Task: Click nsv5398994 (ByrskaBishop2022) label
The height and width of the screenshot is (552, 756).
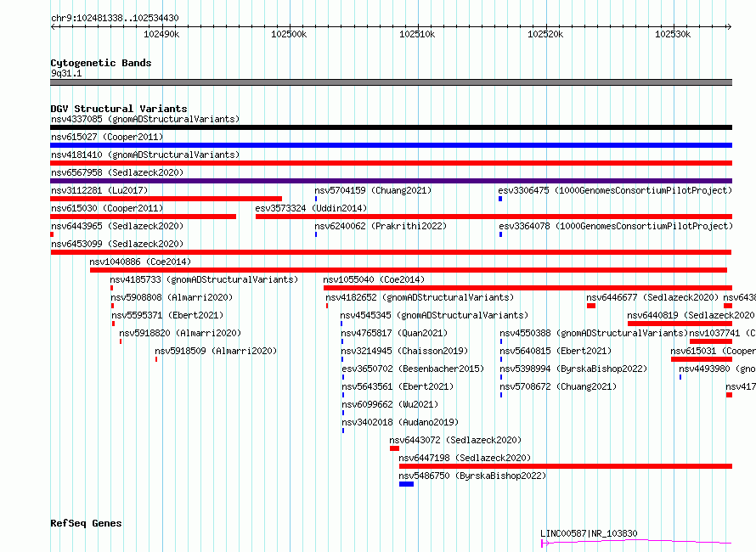Action: pyautogui.click(x=573, y=369)
